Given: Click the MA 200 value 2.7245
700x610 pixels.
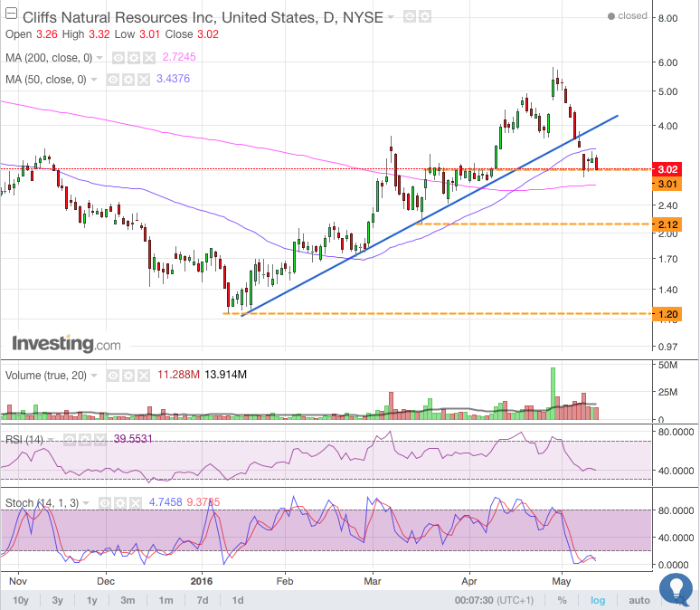Looking at the screenshot, I should [179, 57].
